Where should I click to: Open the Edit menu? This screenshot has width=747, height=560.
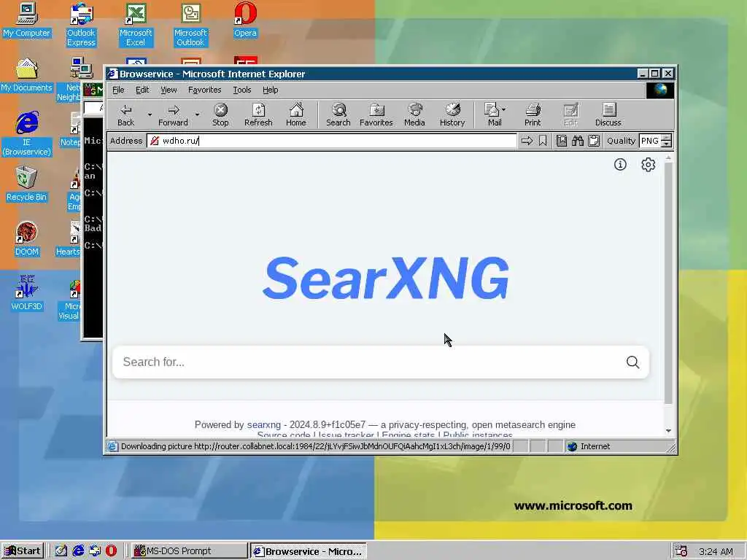[142, 90]
